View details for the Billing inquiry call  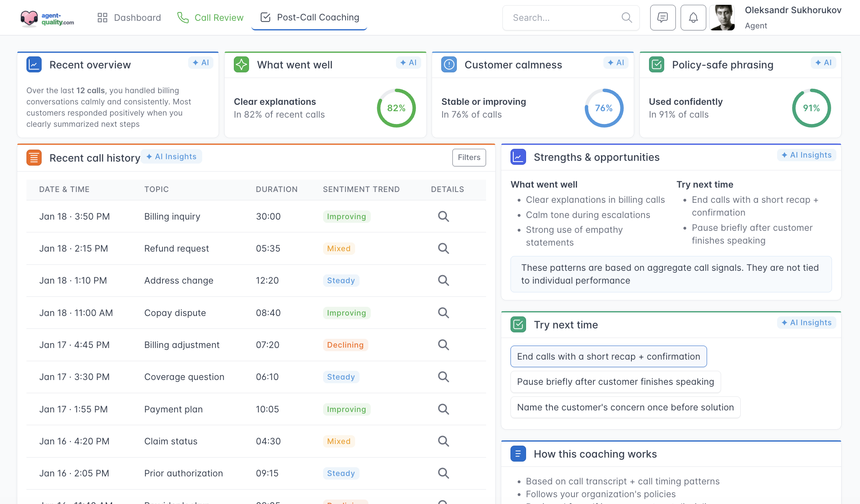coord(443,216)
